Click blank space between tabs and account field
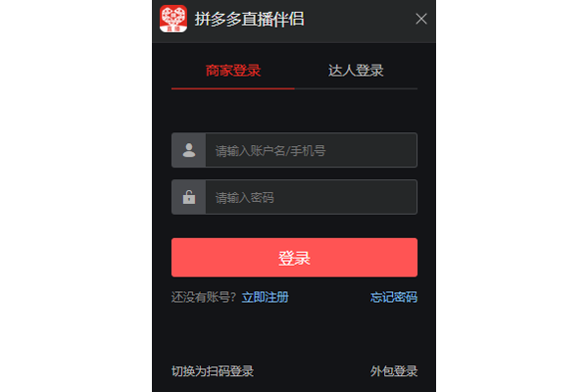This screenshot has height=392, width=588. tap(294, 111)
